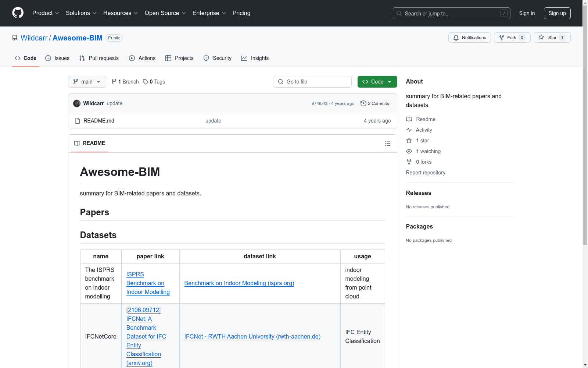Click the branch icon beside 1 Branch
The height and width of the screenshot is (368, 588).
(x=114, y=82)
